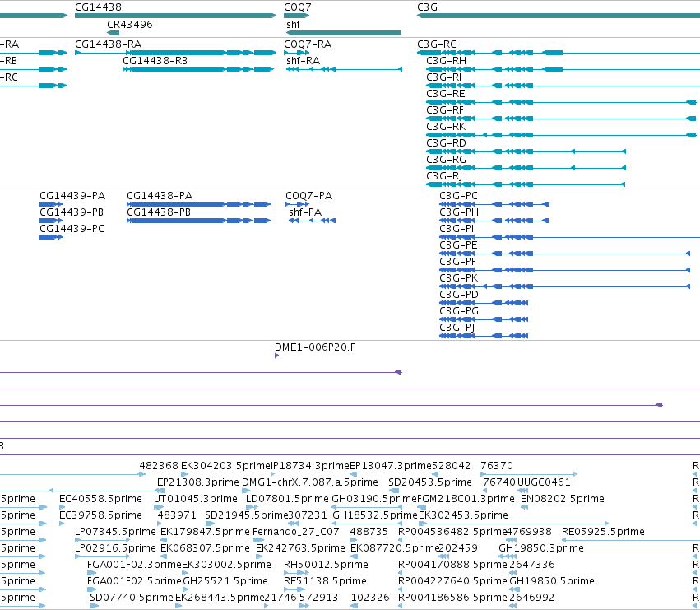Click the CG14438-RA transcript label
Viewport: 700px width, 610px height.
(108, 44)
